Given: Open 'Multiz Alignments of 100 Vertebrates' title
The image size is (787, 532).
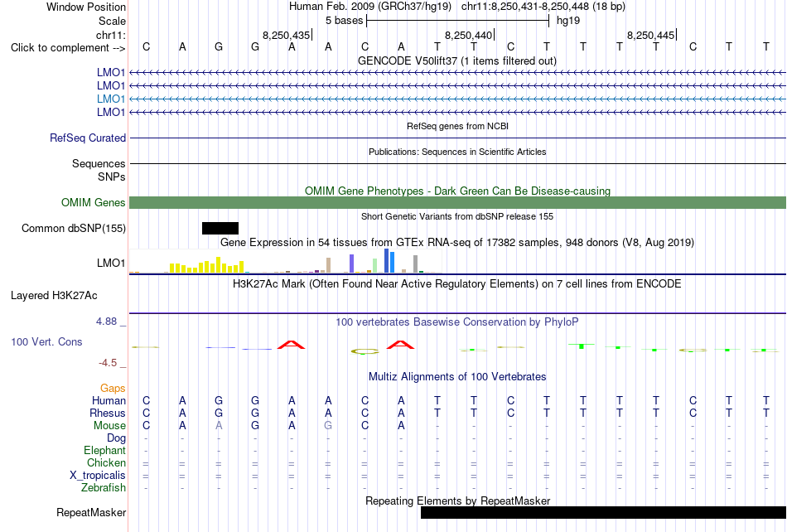Looking at the screenshot, I should point(457,376).
